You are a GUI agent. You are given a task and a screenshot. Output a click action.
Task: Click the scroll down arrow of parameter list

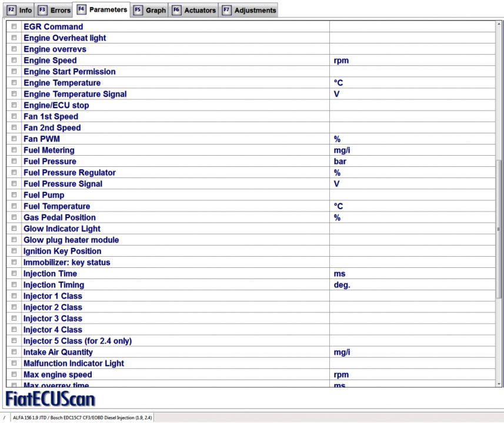pos(499,384)
